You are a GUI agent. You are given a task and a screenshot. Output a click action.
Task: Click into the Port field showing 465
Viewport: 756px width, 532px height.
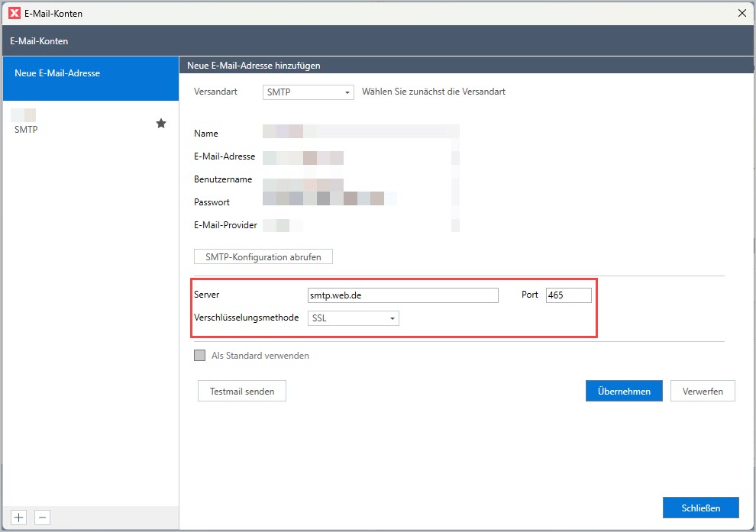tap(568, 295)
